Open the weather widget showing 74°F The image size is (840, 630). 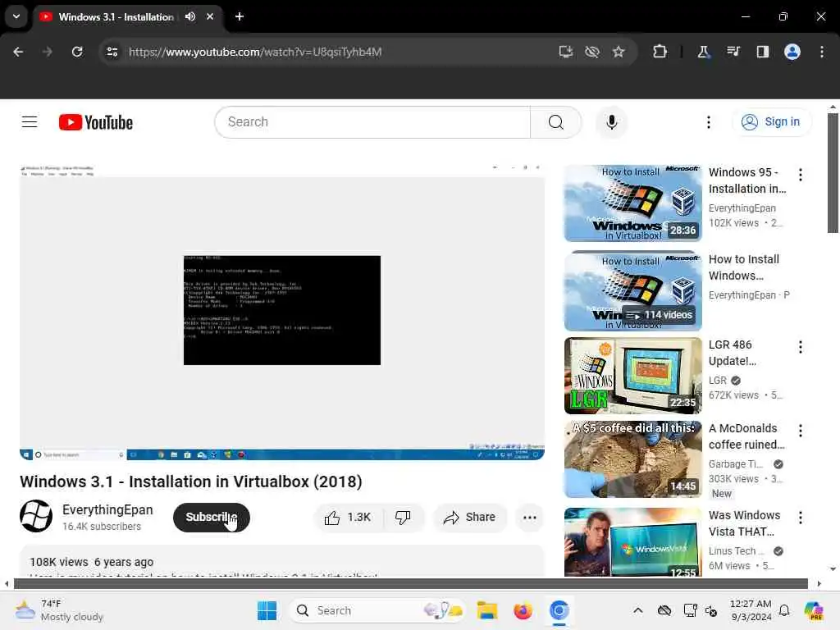(x=59, y=610)
